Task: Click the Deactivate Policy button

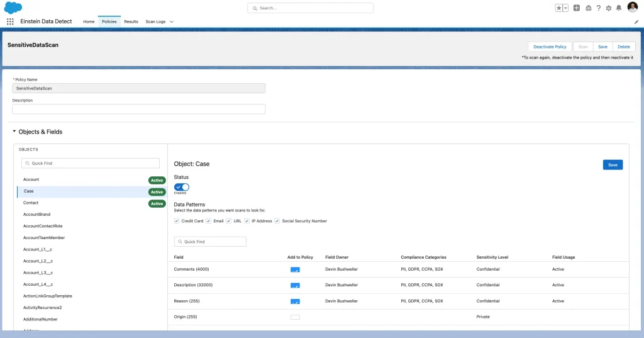Action: [x=550, y=47]
